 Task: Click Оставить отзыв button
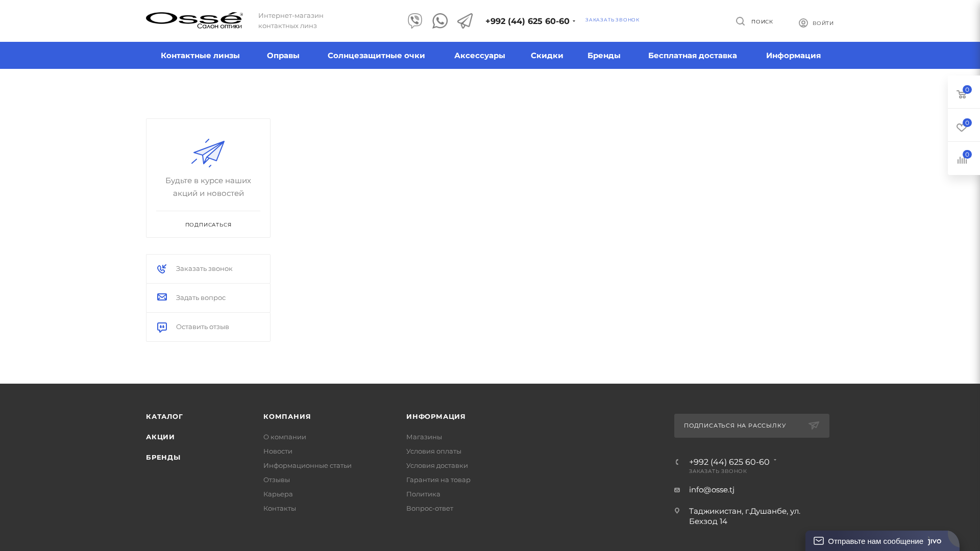coord(208,327)
